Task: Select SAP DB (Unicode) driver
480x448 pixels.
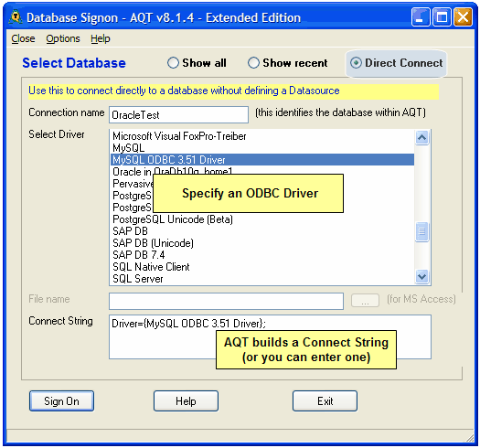Action: tap(262, 243)
